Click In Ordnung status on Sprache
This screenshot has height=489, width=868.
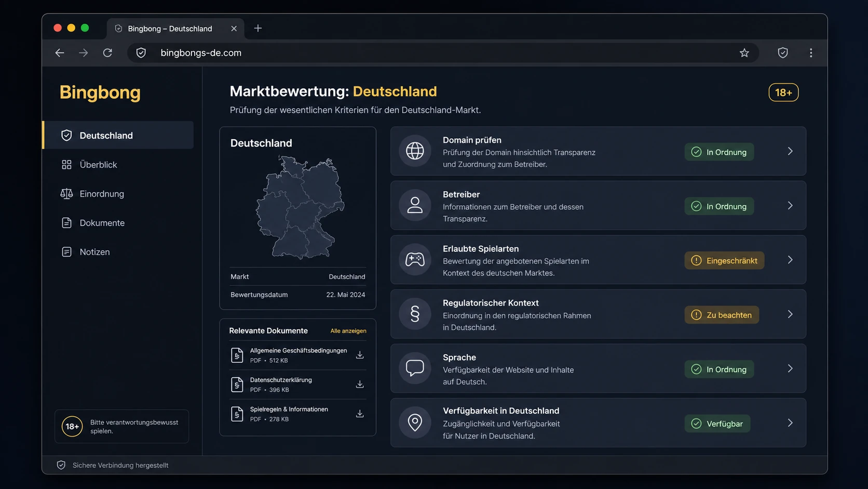(x=719, y=369)
